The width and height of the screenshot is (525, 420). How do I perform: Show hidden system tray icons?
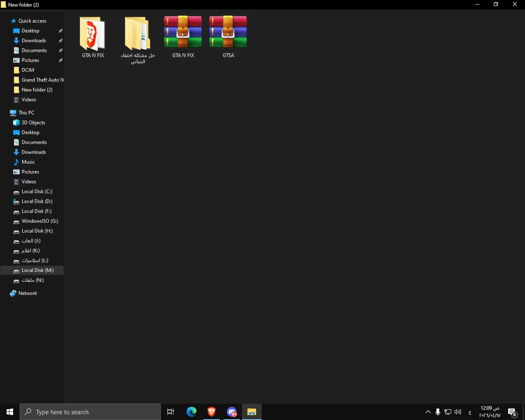428,412
